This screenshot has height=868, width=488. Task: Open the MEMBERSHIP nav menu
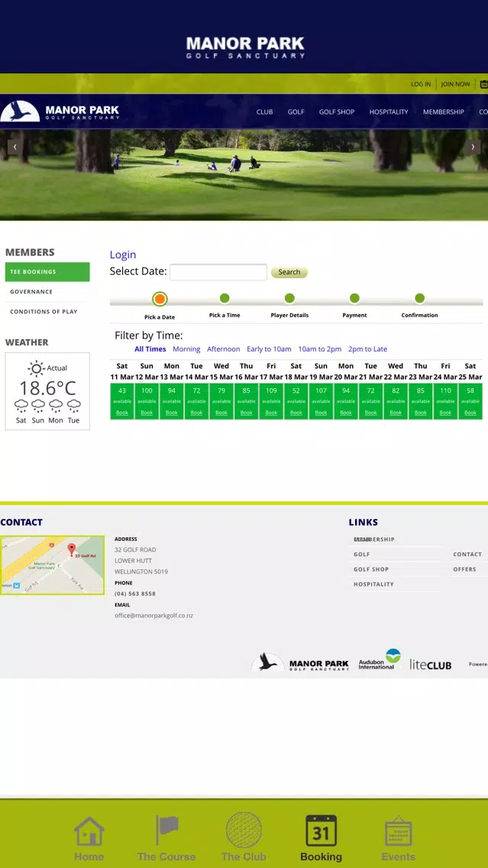pos(444,112)
